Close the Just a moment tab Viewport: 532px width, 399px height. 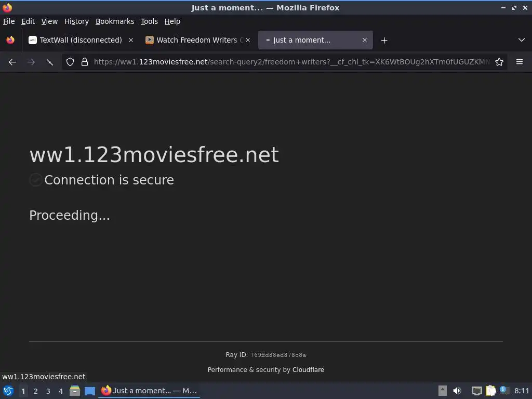point(365,40)
